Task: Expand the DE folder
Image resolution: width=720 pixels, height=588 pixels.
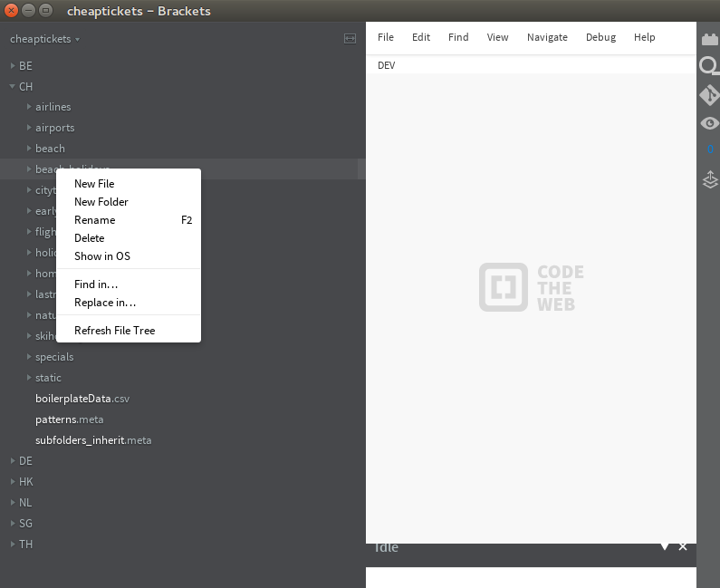Action: (x=13, y=461)
